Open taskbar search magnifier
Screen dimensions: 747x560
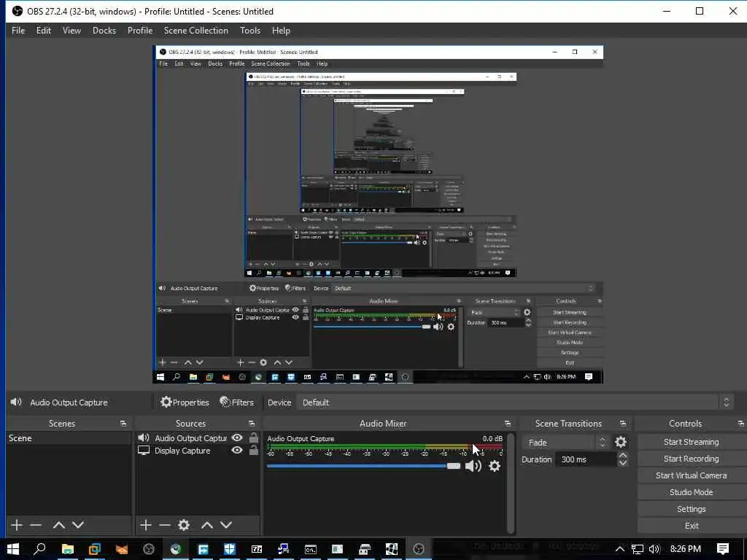click(40, 549)
